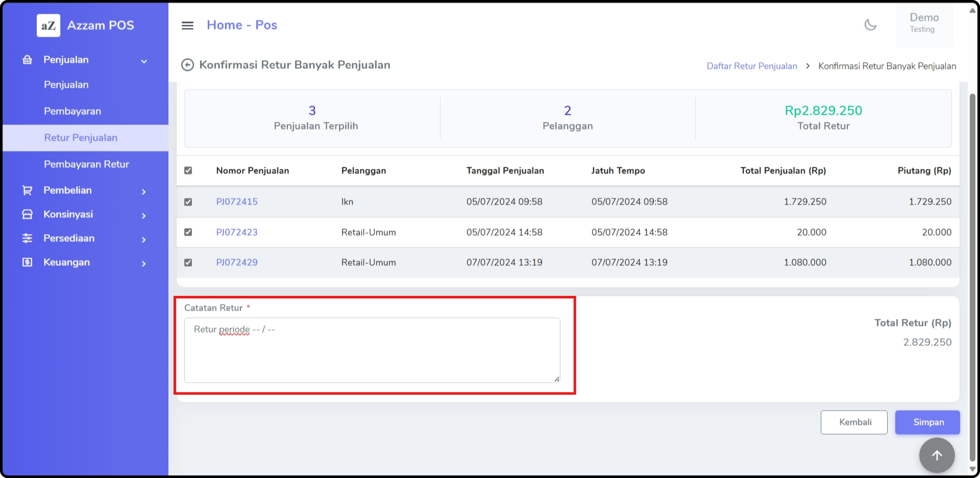The width and height of the screenshot is (980, 478).
Task: Open the Pembayaran sidebar item
Action: point(72,111)
